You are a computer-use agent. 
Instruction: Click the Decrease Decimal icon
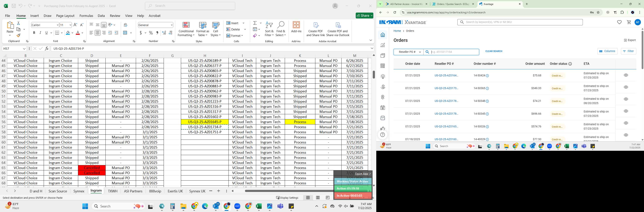[170, 33]
